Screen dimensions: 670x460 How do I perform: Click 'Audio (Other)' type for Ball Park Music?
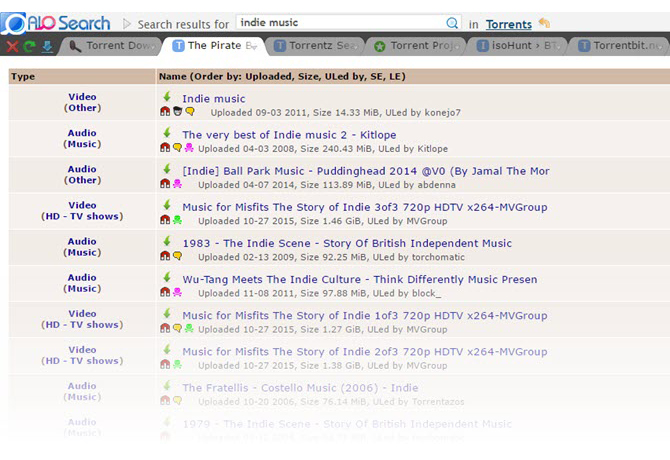tap(82, 175)
